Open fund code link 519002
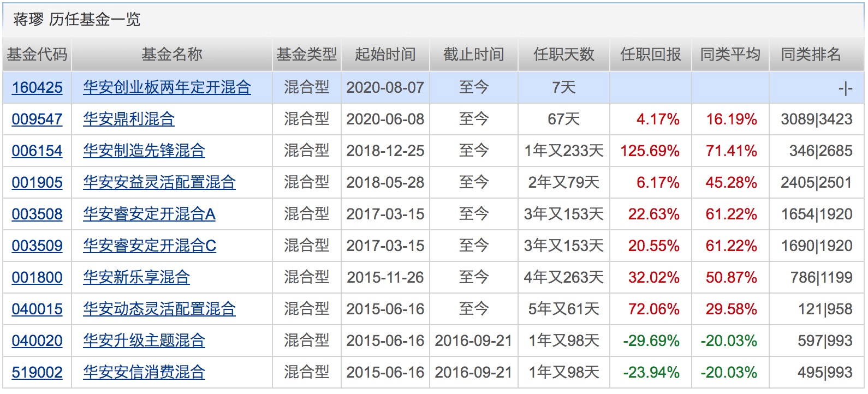 pyautogui.click(x=37, y=372)
